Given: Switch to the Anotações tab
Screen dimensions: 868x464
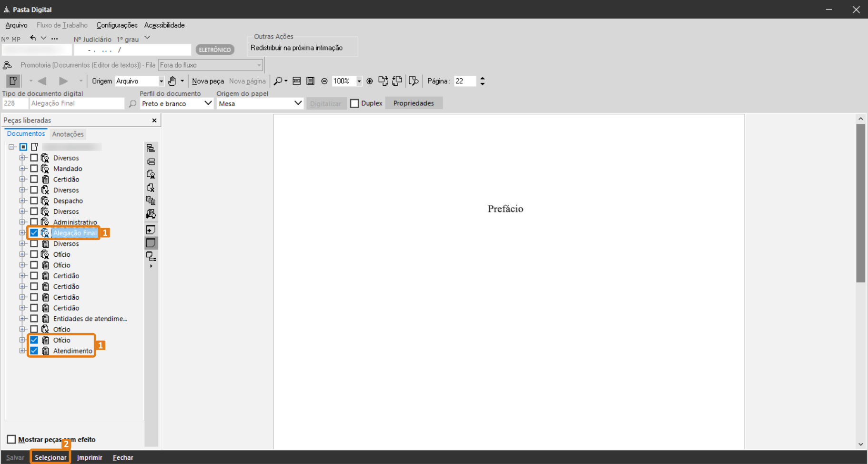Looking at the screenshot, I should click(68, 134).
